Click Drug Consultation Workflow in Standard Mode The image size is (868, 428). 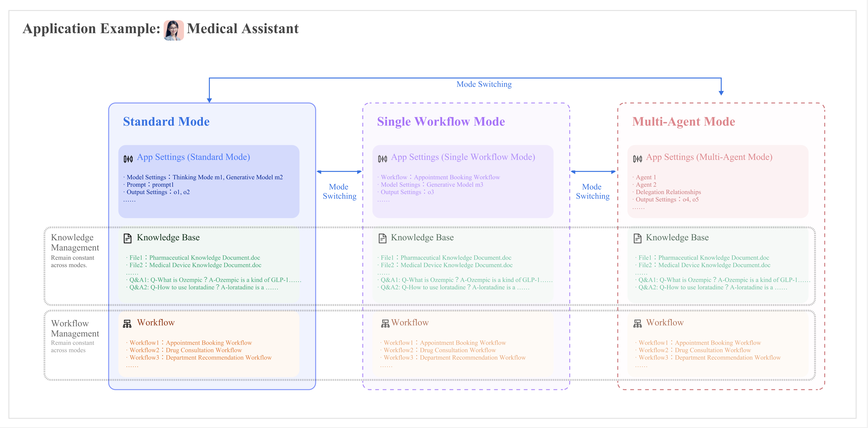coord(204,350)
